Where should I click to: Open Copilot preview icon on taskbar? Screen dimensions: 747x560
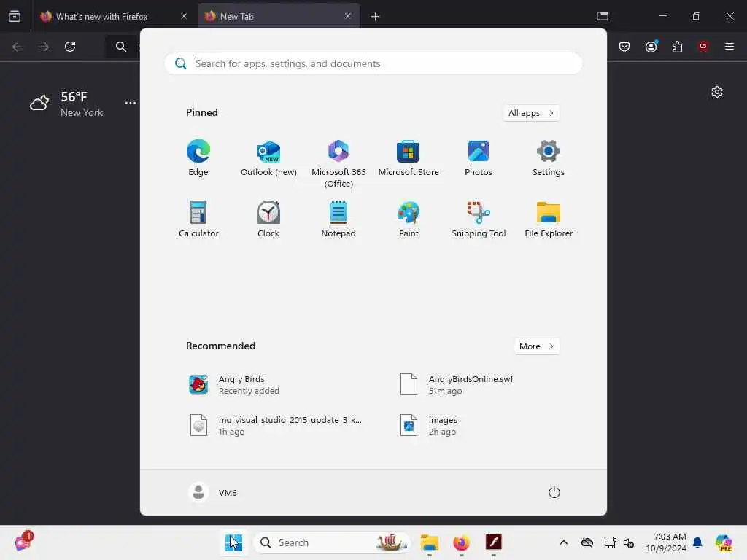coord(724,542)
